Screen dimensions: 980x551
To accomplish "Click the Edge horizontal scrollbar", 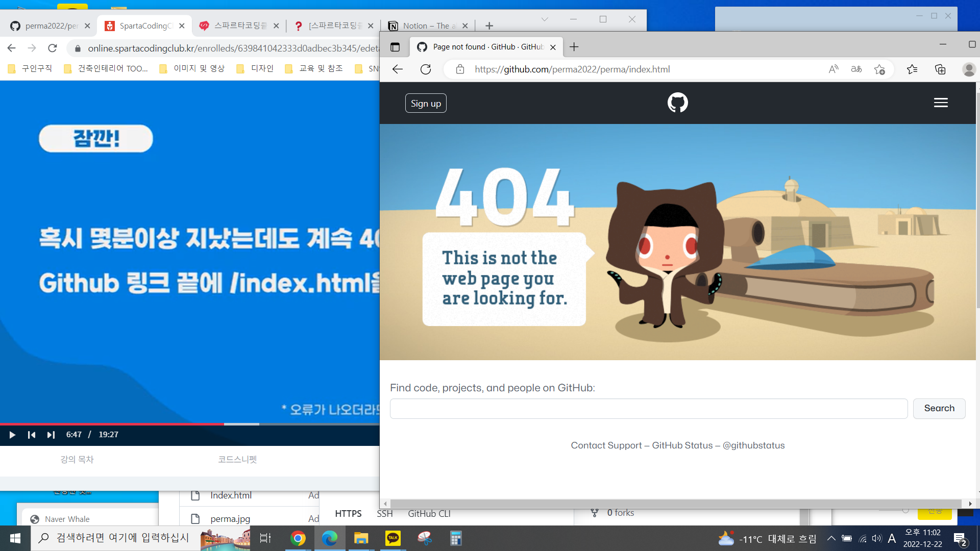I will pyautogui.click(x=676, y=504).
